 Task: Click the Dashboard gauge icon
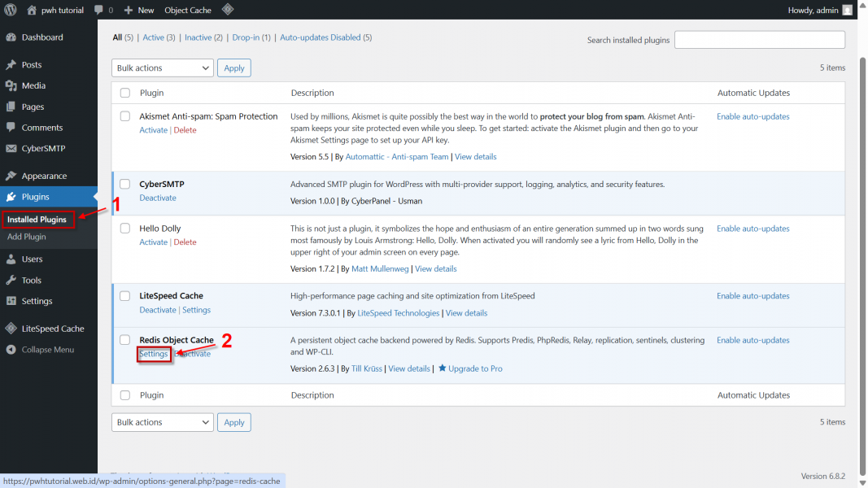[11, 37]
